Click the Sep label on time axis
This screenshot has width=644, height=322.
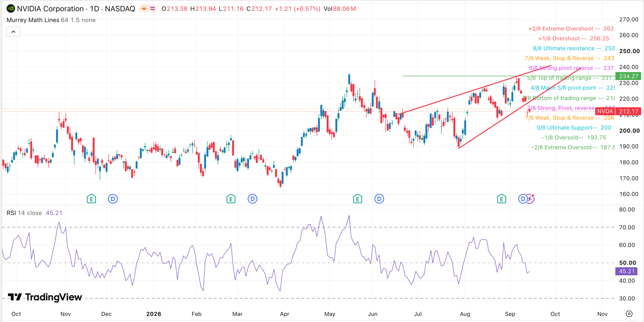pos(510,314)
